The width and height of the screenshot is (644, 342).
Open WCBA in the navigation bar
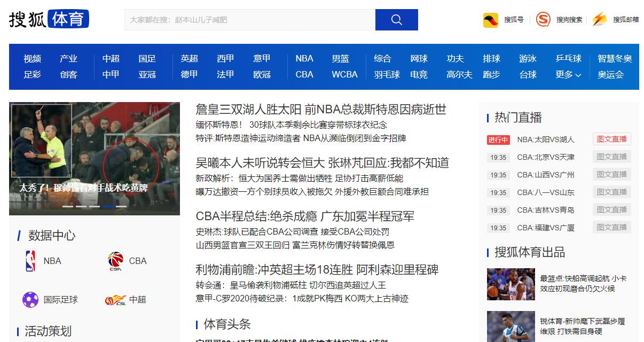tap(344, 75)
